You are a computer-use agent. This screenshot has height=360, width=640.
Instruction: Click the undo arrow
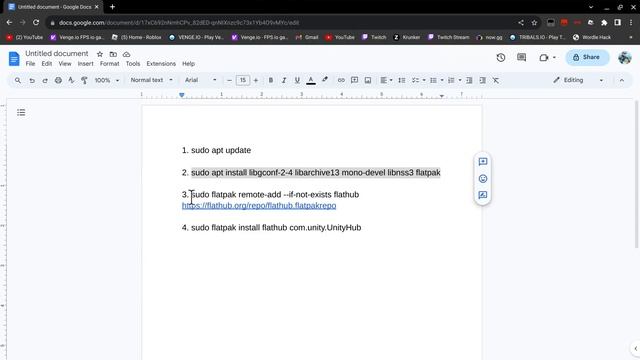coord(32,80)
